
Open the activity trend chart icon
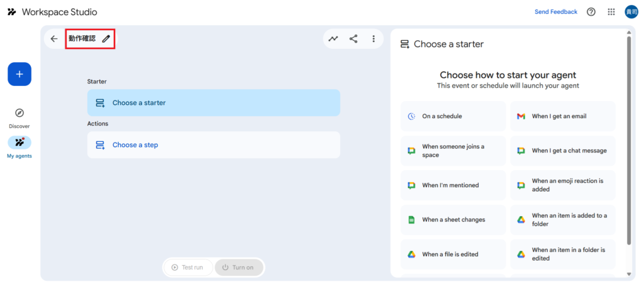coord(333,39)
